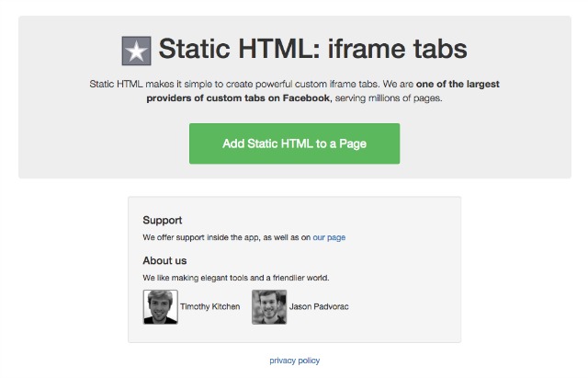Click Jason Padvorac's profile photo

[269, 306]
